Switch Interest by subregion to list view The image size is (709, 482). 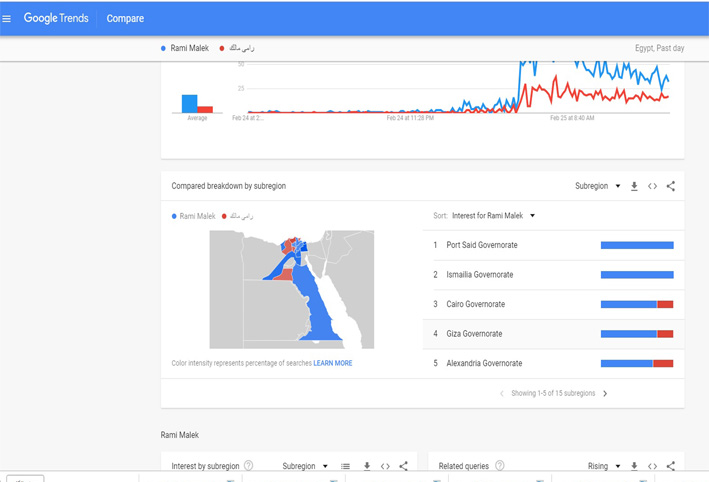point(345,466)
